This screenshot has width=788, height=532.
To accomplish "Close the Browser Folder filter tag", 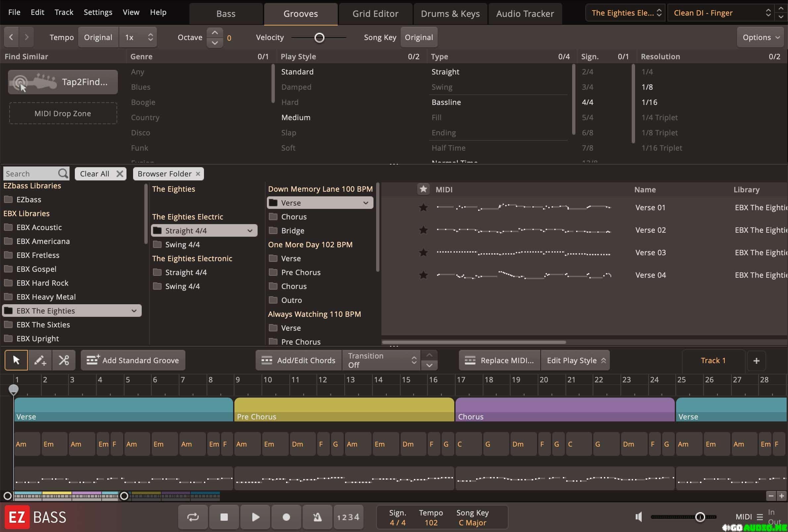I will click(x=198, y=173).
